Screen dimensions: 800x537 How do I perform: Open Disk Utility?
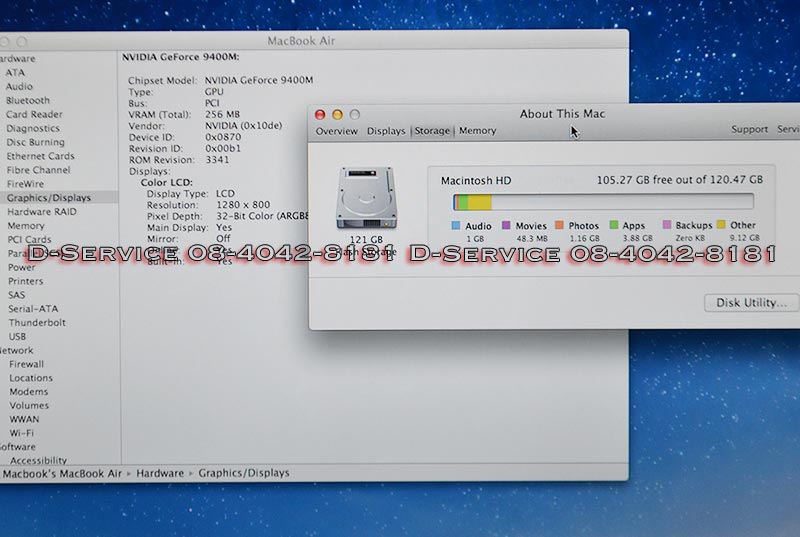(x=751, y=302)
